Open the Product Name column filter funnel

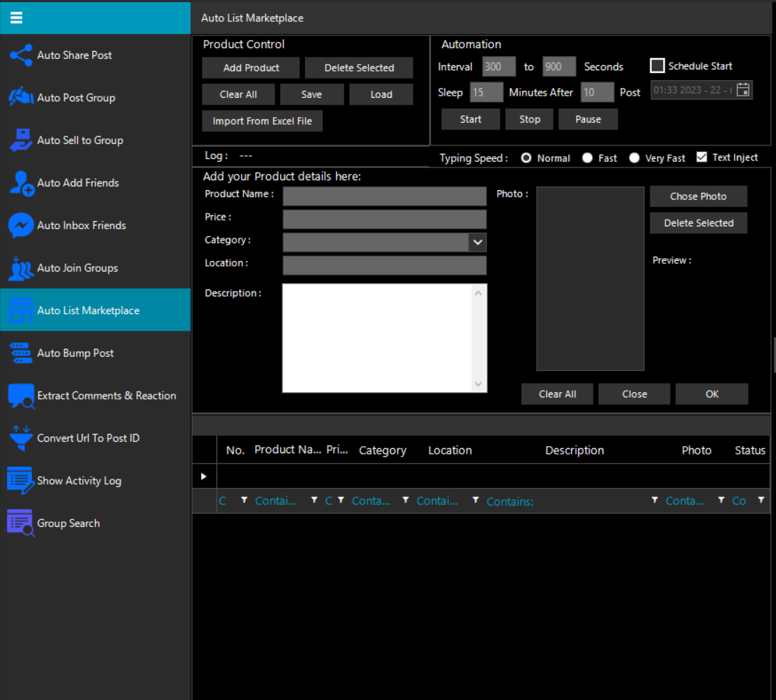point(314,500)
